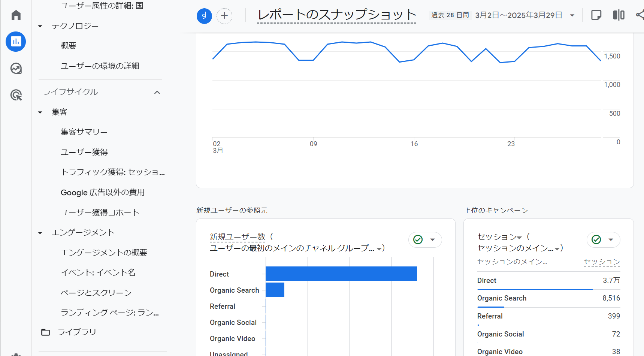Open the ライブラリ folder item

[x=69, y=332]
